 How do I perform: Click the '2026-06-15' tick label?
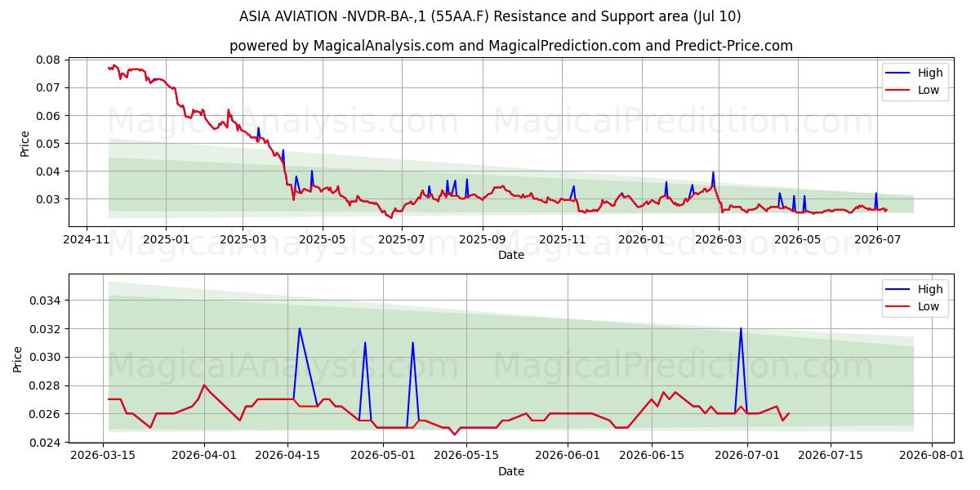pos(652,456)
